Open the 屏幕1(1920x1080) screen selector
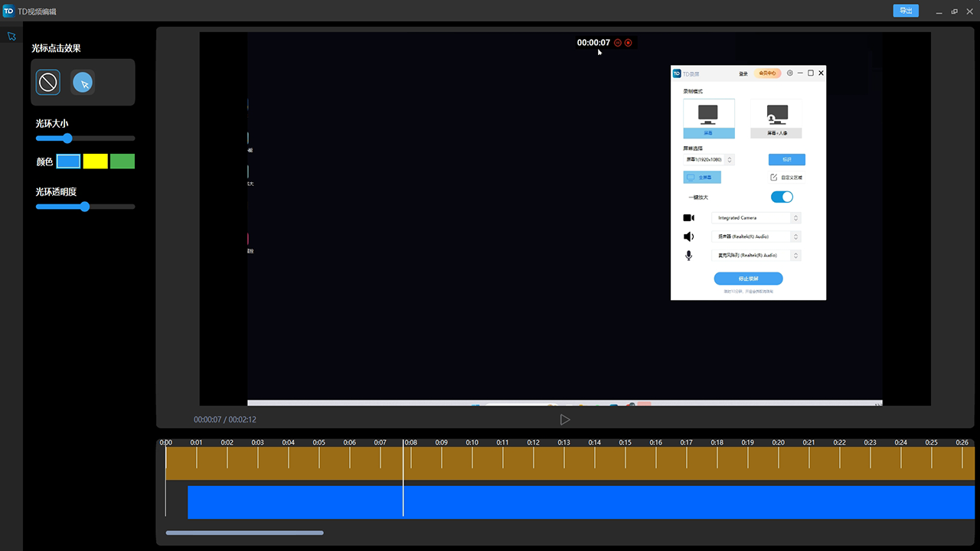This screenshot has height=551, width=980. [x=709, y=160]
